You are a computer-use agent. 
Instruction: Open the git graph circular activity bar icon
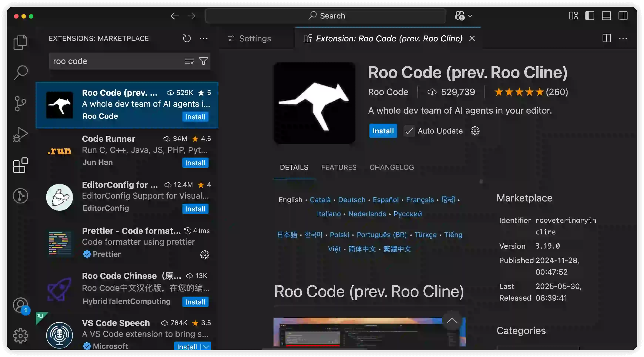point(20,196)
